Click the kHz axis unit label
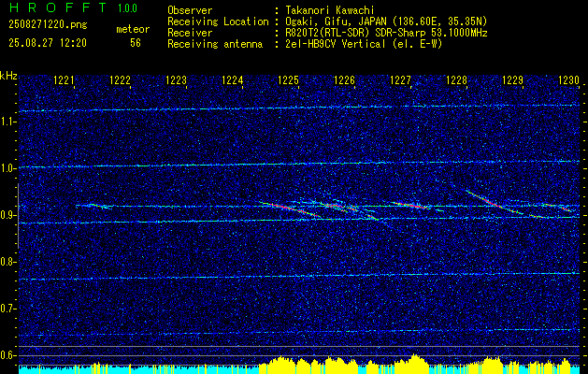 tap(8, 76)
